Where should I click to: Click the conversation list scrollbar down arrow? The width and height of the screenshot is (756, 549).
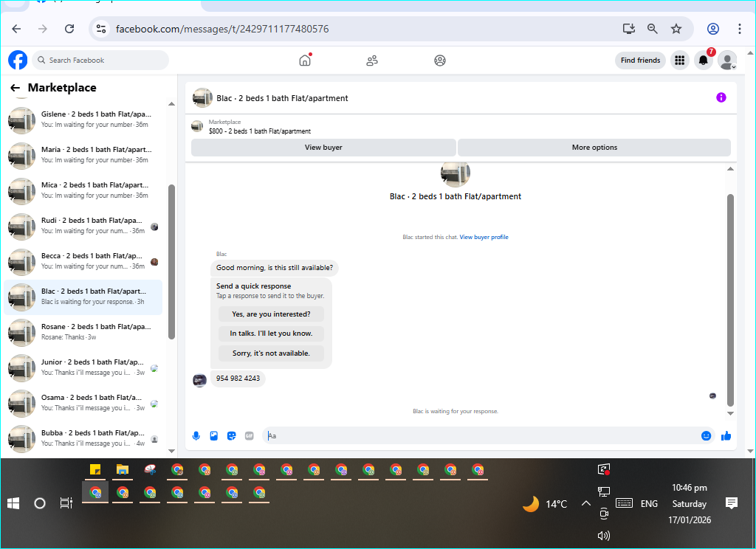[x=171, y=451]
